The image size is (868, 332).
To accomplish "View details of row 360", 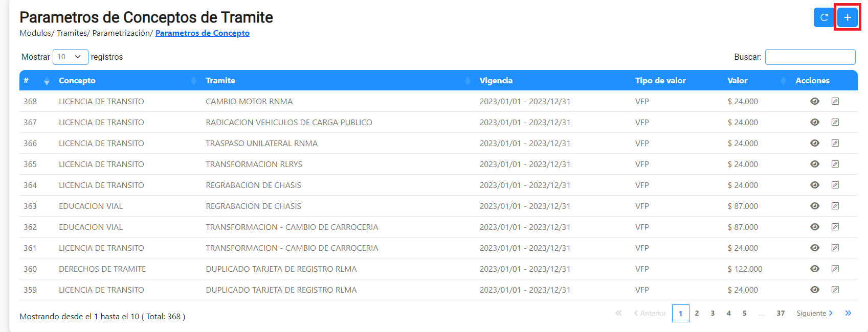I will pos(815,269).
